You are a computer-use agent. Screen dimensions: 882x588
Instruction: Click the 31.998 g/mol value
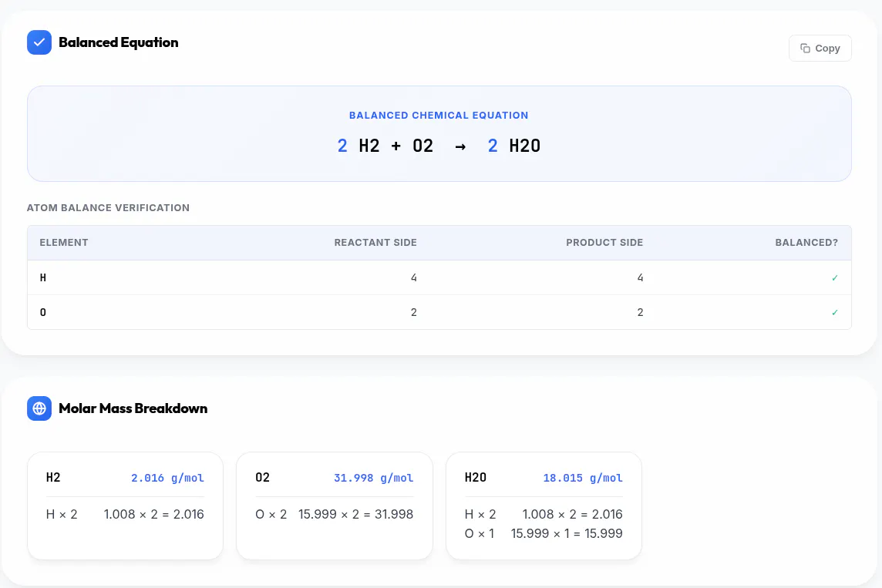(x=373, y=478)
